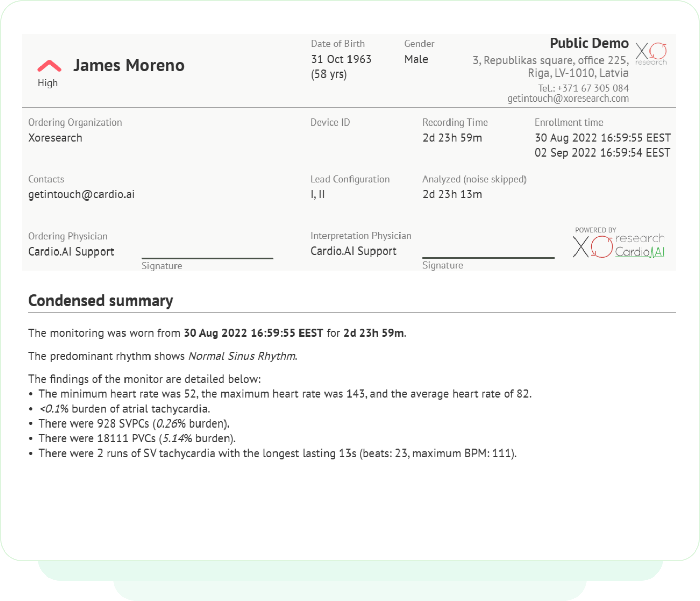Click the enrollment end time 02 Sep 2022
Screen dimensions: 700x601
click(602, 153)
